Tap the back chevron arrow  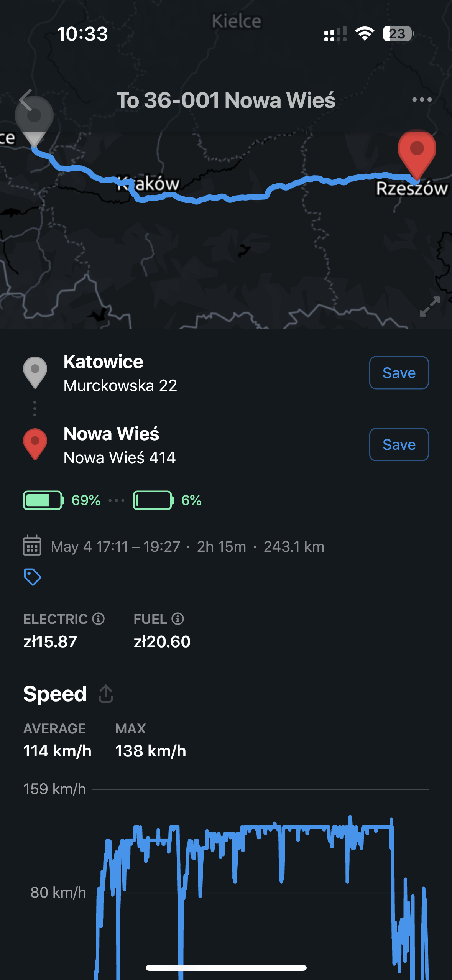point(26,100)
